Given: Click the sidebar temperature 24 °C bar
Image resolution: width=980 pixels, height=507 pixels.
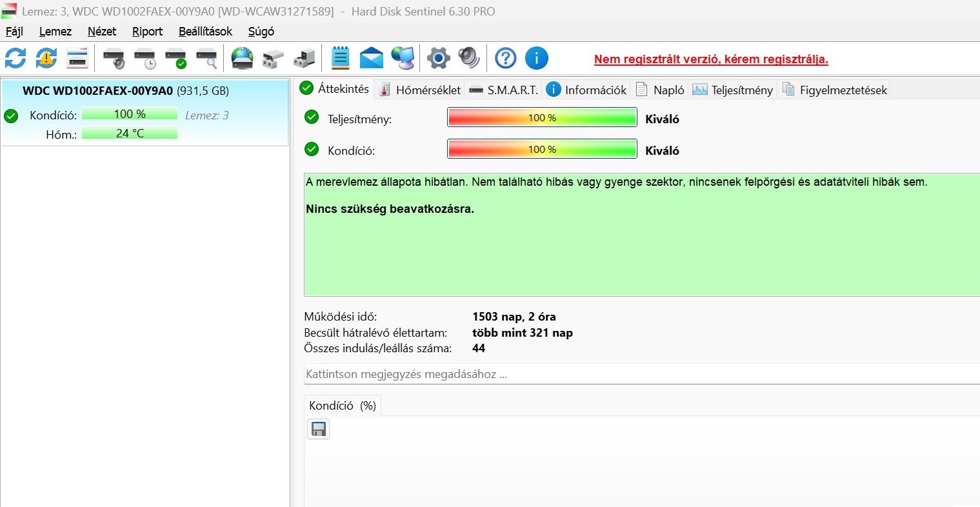Looking at the screenshot, I should point(130,134).
